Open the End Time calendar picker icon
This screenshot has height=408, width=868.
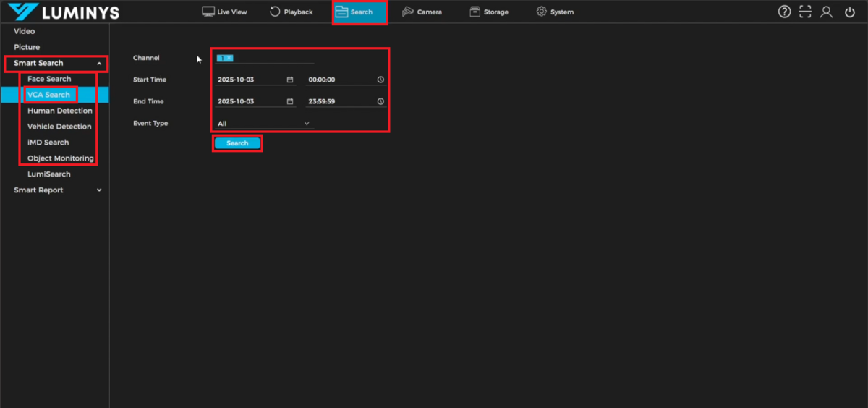pyautogui.click(x=290, y=101)
